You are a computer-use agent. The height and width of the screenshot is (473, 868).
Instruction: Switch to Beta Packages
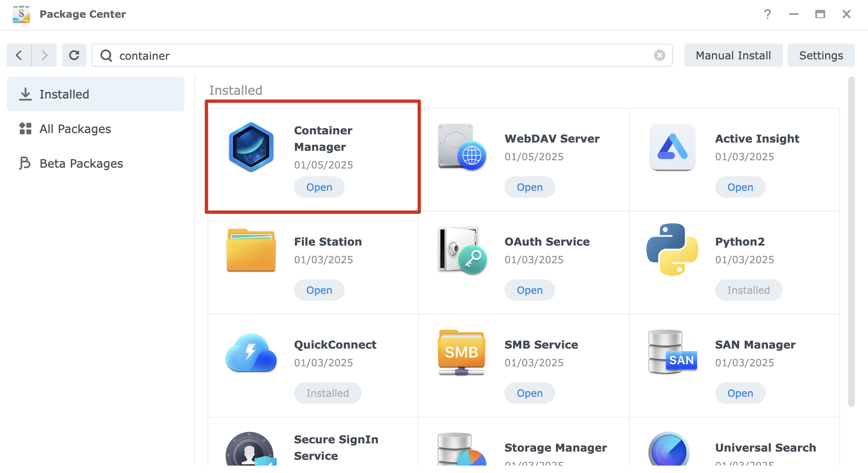[96, 163]
